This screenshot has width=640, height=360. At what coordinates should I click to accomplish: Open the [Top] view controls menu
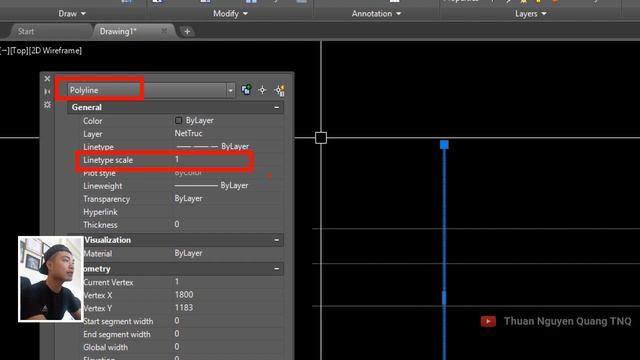[19, 51]
